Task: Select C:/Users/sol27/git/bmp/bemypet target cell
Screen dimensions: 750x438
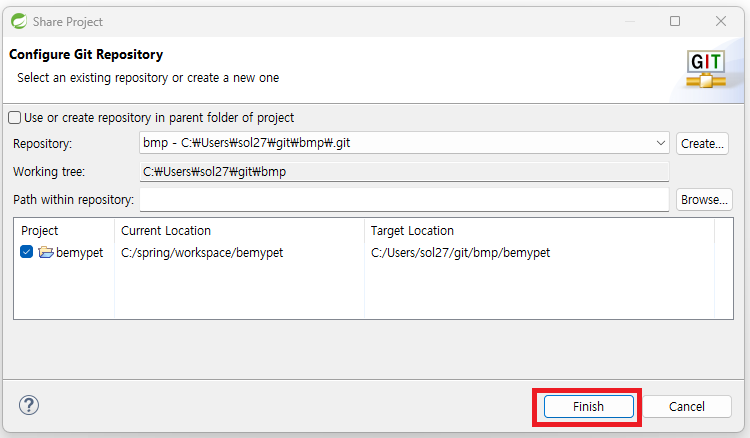Action: coord(461,252)
